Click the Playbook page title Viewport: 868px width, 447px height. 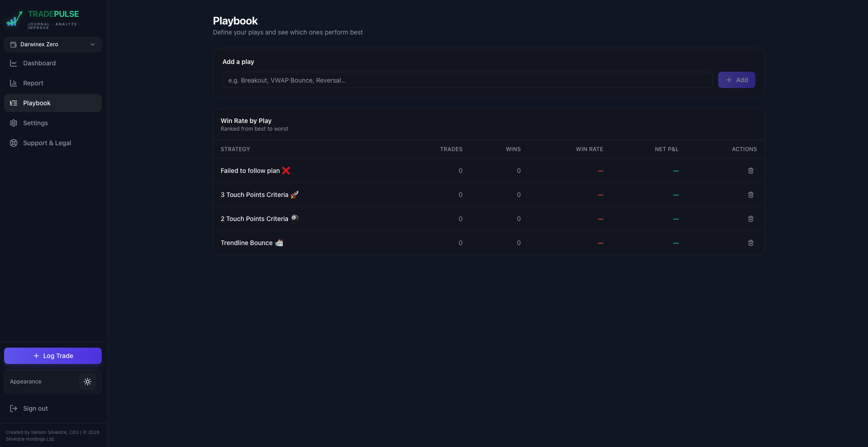click(x=235, y=21)
